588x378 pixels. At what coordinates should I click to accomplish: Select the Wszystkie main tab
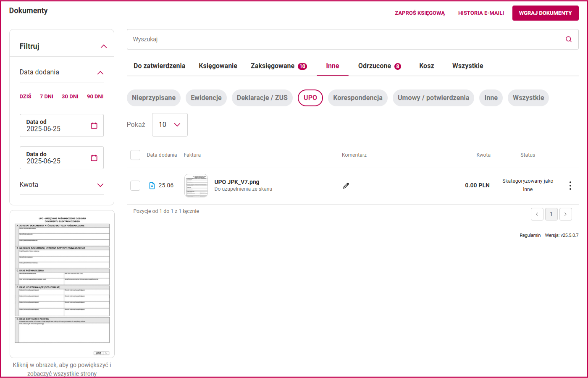pyautogui.click(x=468, y=66)
